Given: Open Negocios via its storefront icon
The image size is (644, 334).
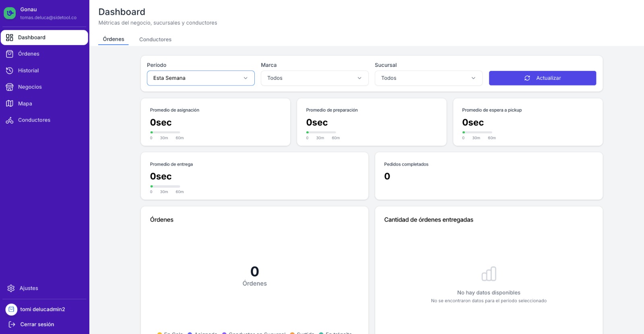Looking at the screenshot, I should 10,87.
